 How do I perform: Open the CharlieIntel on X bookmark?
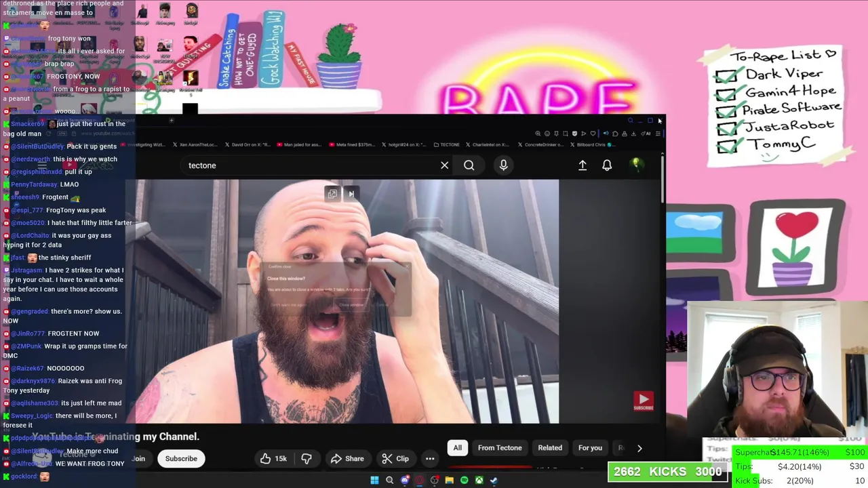point(489,144)
